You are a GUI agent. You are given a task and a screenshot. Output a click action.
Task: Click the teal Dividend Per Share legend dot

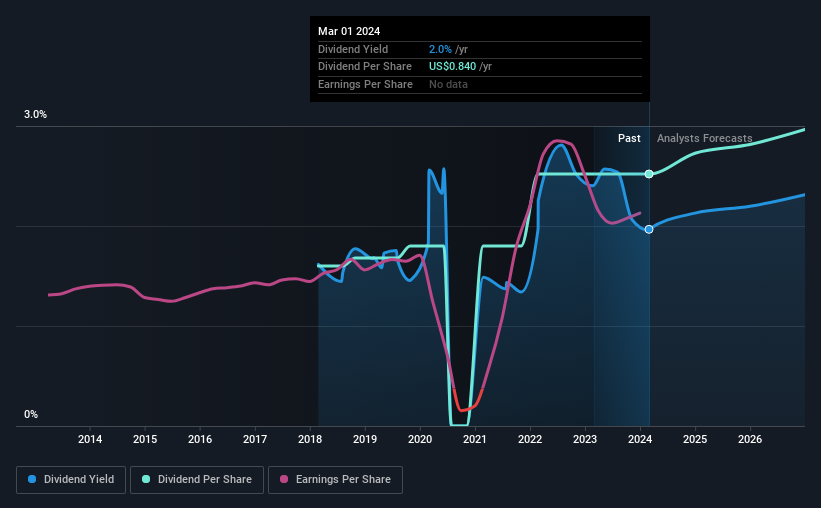(x=146, y=479)
